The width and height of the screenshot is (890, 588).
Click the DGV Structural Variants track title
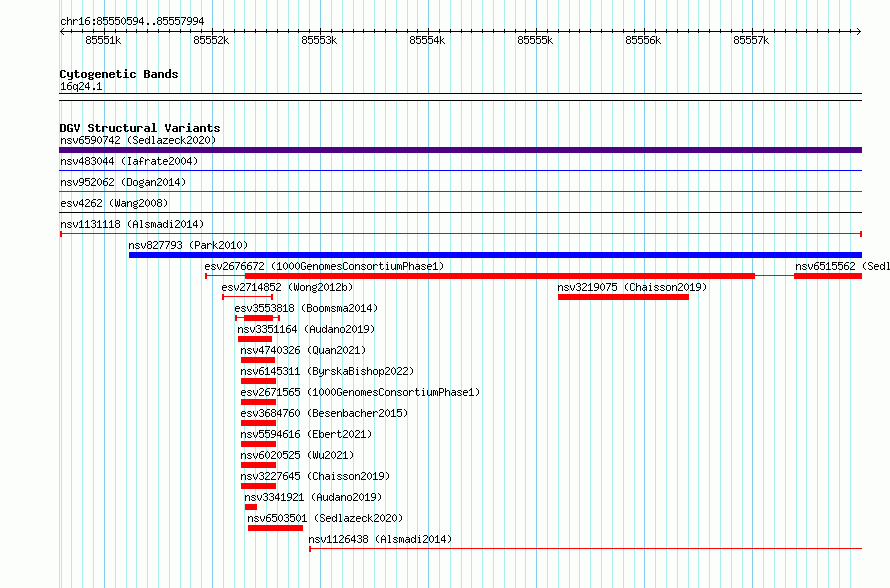click(x=140, y=128)
